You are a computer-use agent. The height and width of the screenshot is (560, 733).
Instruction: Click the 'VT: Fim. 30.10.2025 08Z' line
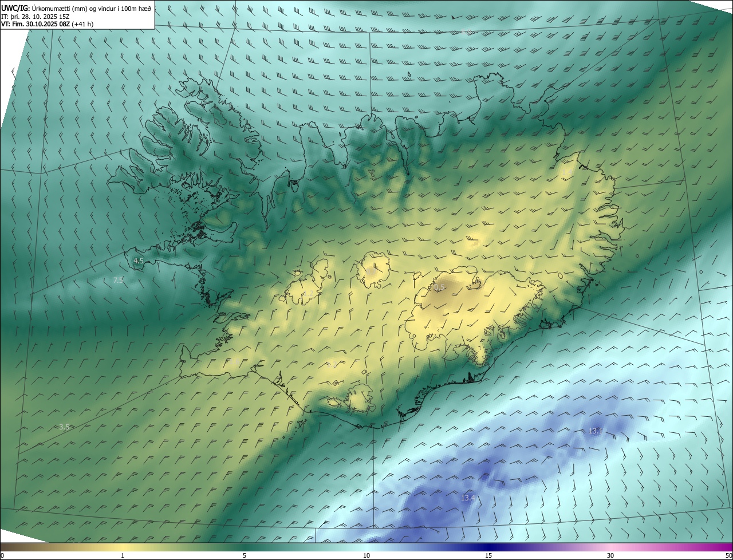[x=47, y=24]
